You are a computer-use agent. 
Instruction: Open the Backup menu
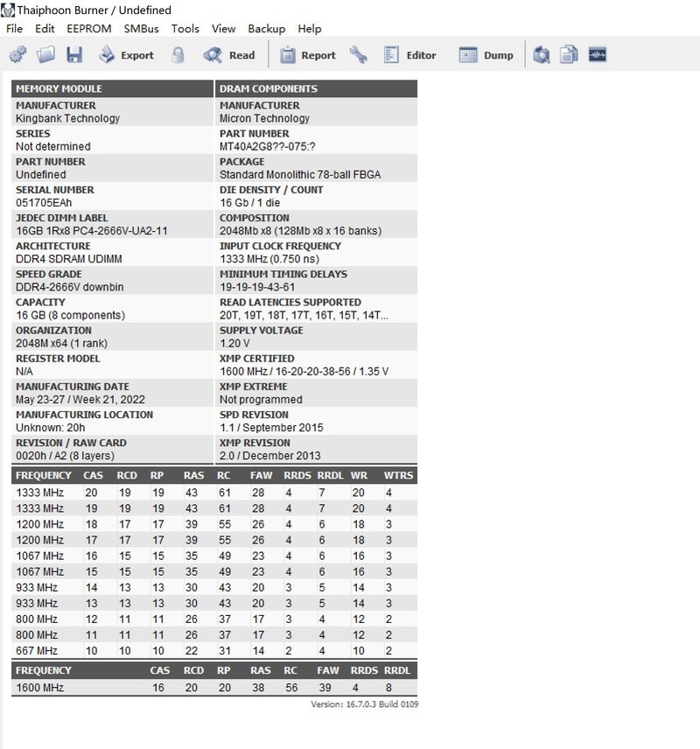click(x=267, y=29)
